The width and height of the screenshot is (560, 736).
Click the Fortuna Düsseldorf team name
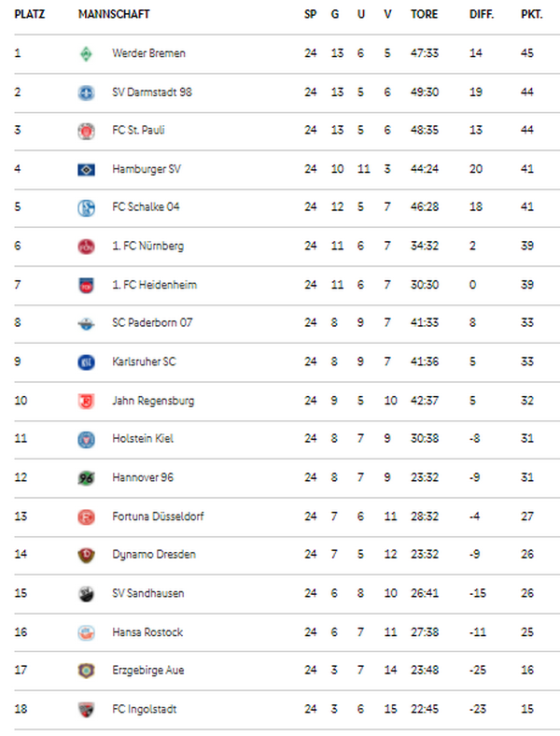coord(158,517)
